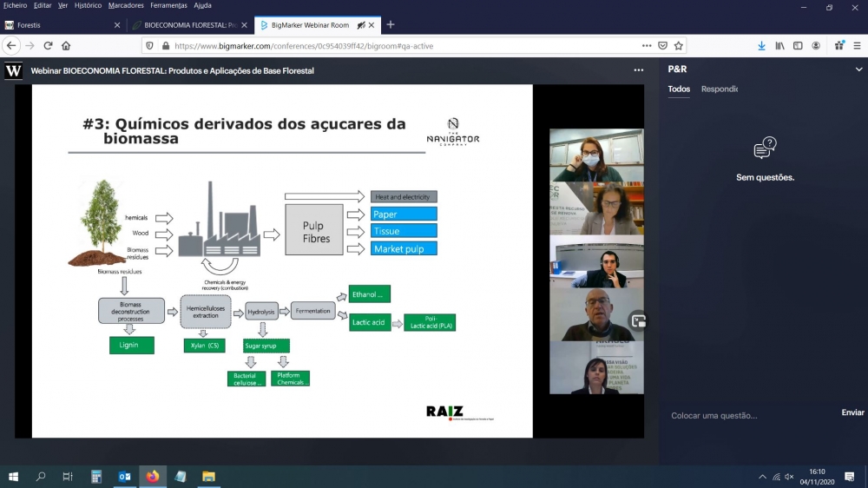Screen dimensions: 868x488
Task: Open the Ferramentas menu
Action: point(168,5)
